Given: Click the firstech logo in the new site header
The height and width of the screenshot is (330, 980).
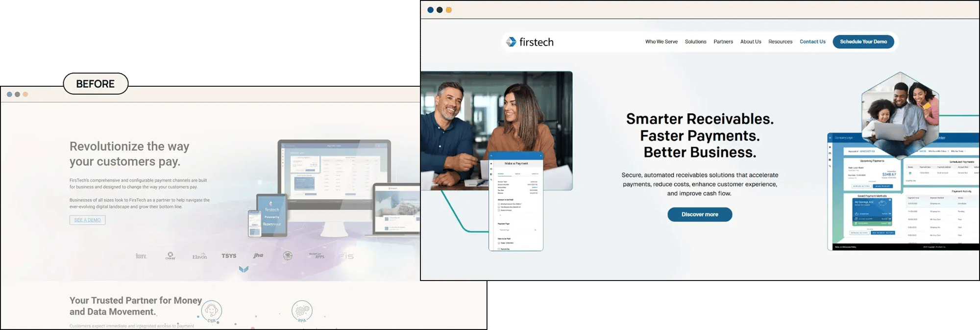Looking at the screenshot, I should coord(530,42).
